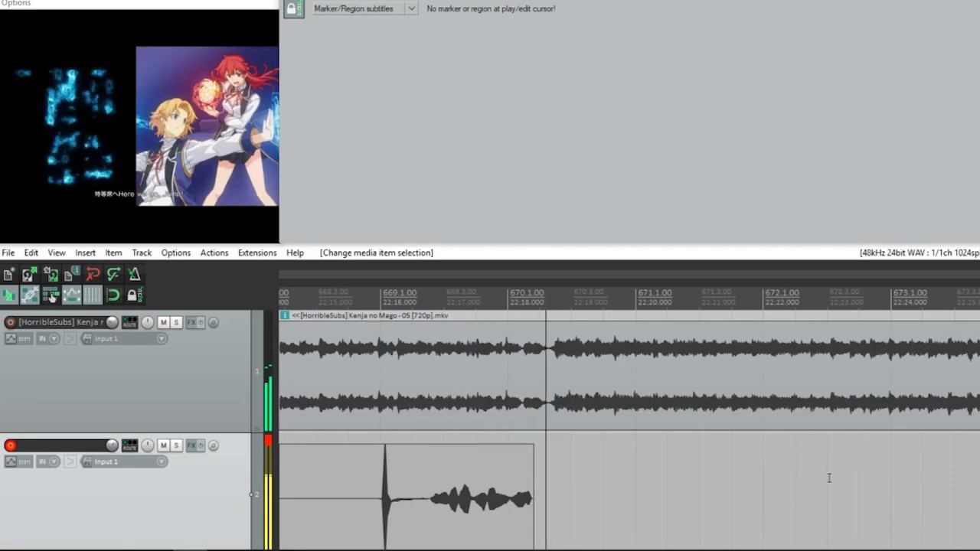Open record monitoring dropdown on HorribleSubs track

48,338
